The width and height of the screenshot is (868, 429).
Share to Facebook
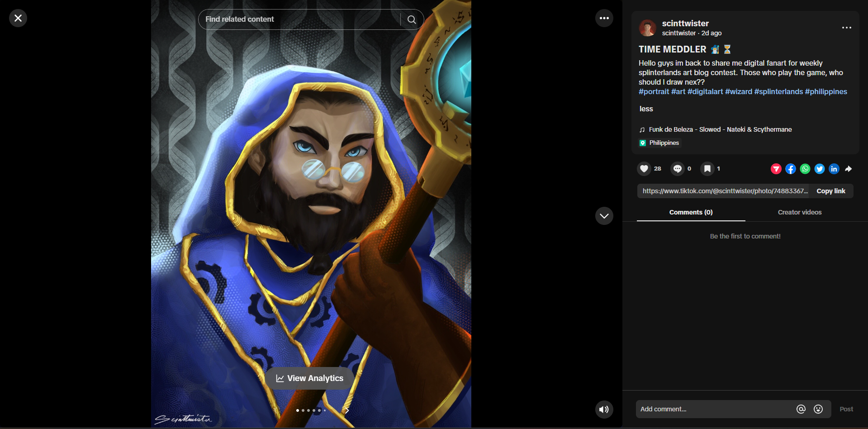tap(791, 169)
